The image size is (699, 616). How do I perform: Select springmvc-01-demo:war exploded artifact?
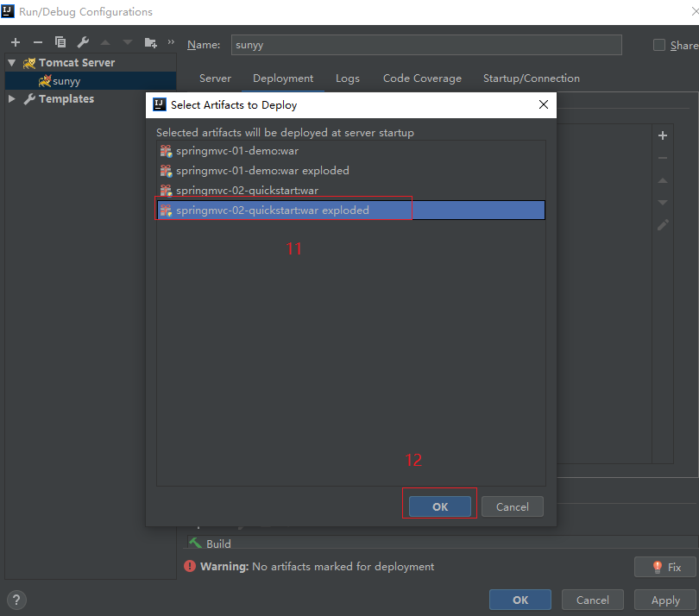(x=262, y=171)
